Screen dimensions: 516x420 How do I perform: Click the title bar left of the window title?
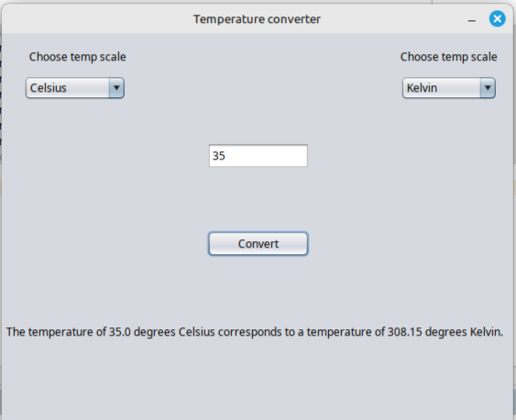pyautogui.click(x=97, y=19)
